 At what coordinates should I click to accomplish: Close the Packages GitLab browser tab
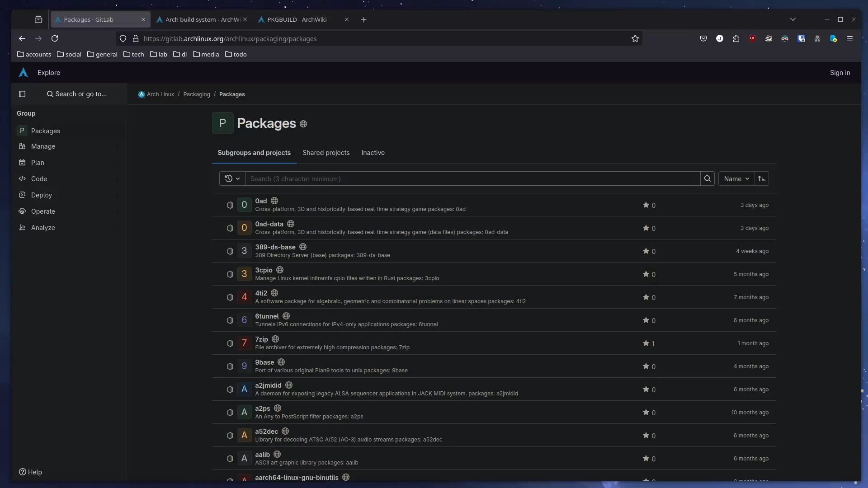pyautogui.click(x=143, y=19)
